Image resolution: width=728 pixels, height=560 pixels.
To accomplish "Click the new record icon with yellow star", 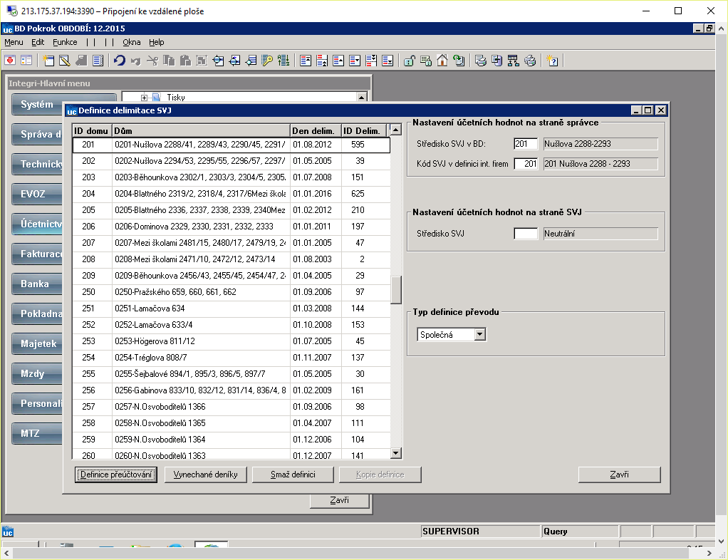I will 48,61.
